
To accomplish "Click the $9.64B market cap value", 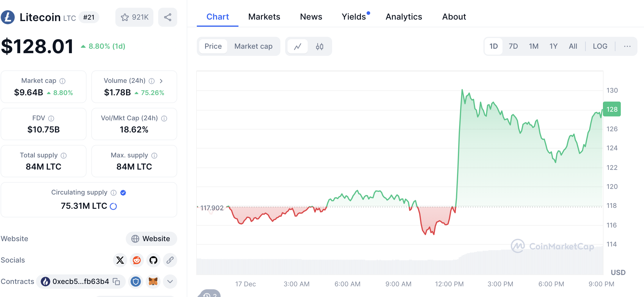I will 29,93.
